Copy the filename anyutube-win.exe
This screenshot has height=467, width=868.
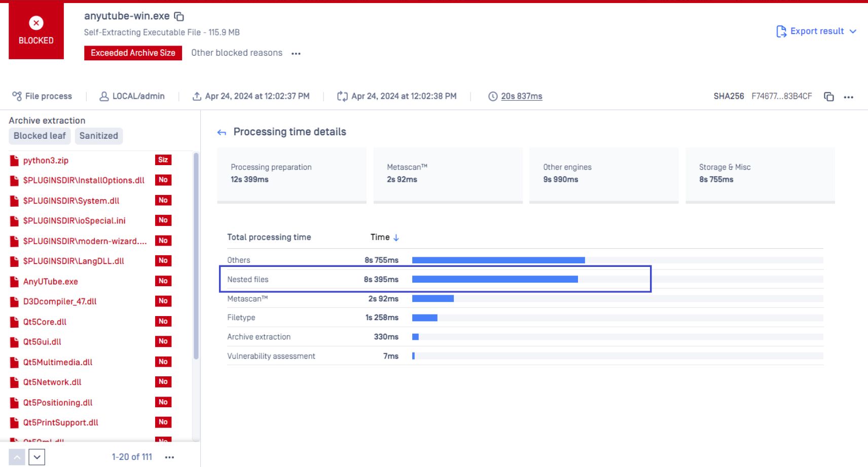pos(179,17)
